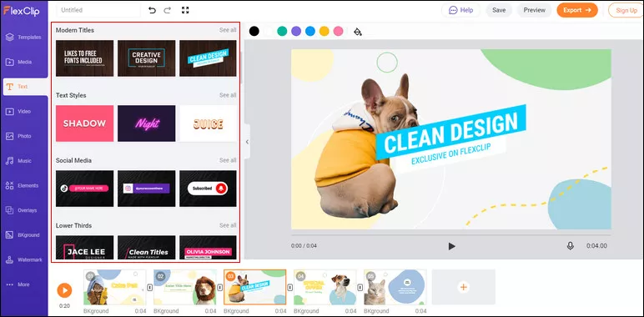
Task: Open the Help chat button
Action: [460, 10]
